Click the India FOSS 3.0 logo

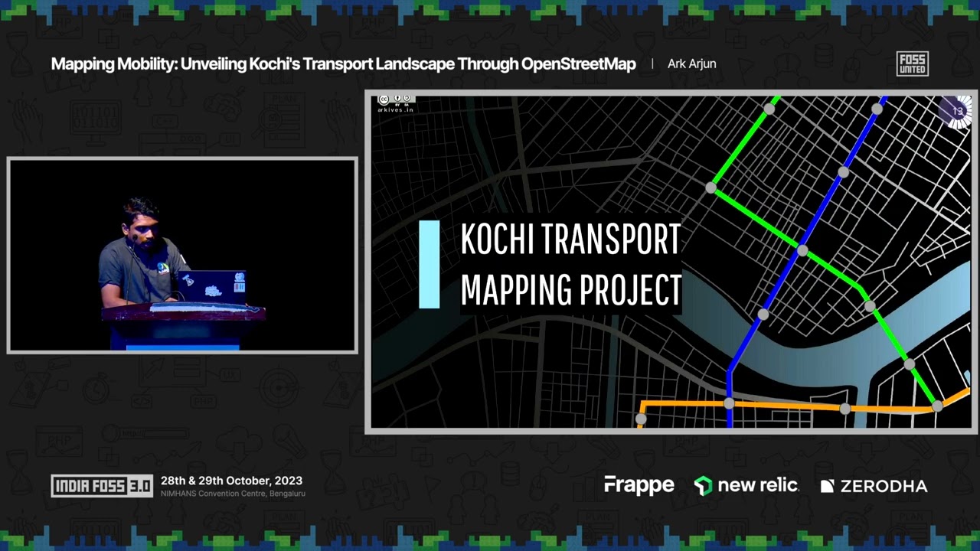pyautogui.click(x=102, y=486)
